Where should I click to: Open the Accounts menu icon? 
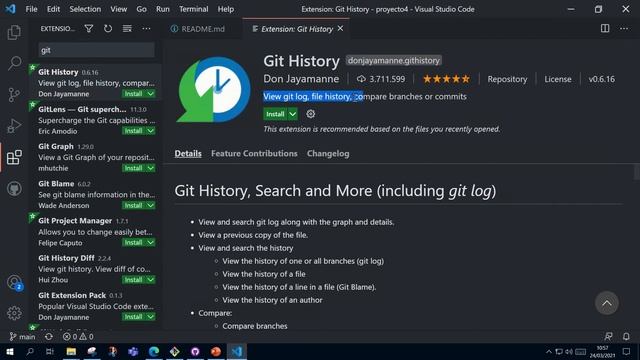(x=14, y=282)
